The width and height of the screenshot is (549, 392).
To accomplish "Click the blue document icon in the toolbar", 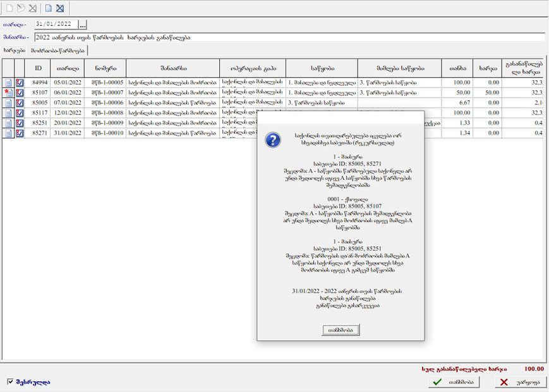I will click(x=48, y=8).
